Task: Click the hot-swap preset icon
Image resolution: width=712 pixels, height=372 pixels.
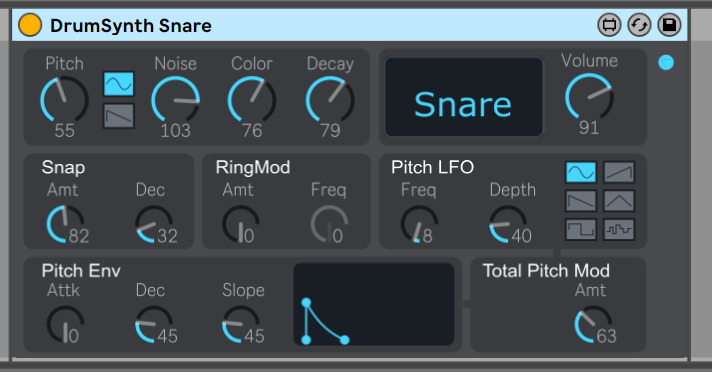Action: (639, 25)
